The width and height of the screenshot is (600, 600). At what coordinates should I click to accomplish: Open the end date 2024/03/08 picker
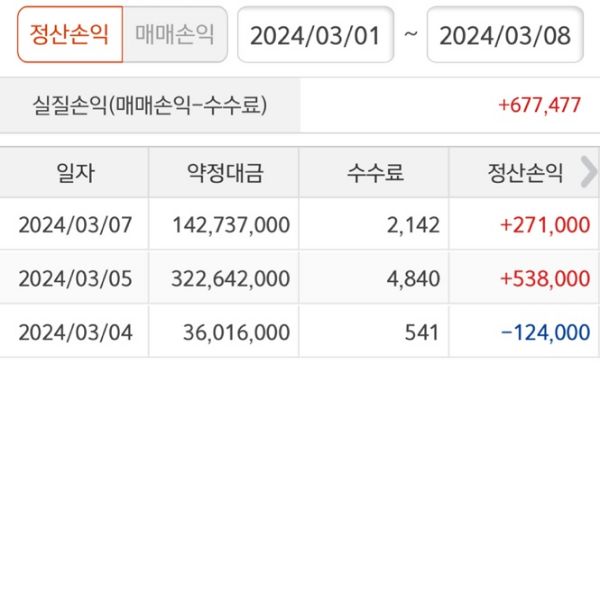[505, 36]
